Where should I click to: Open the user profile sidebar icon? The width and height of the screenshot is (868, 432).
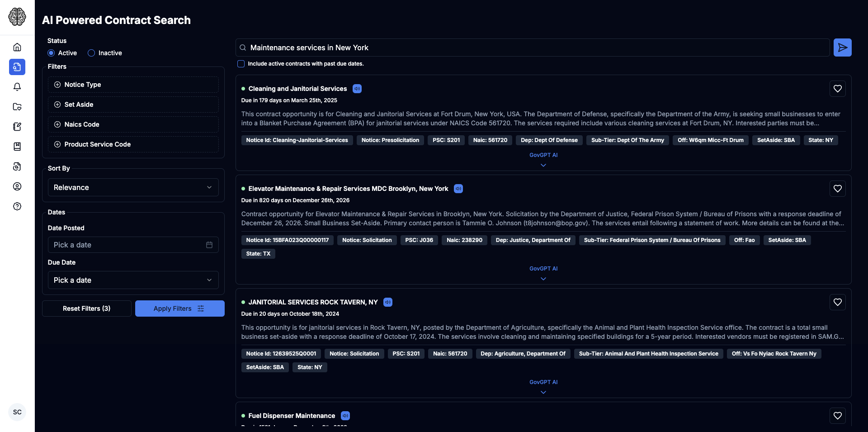[17, 186]
